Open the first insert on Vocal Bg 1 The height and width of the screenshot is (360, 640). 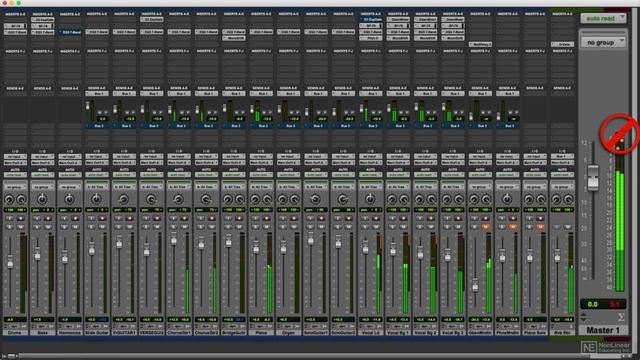point(398,19)
